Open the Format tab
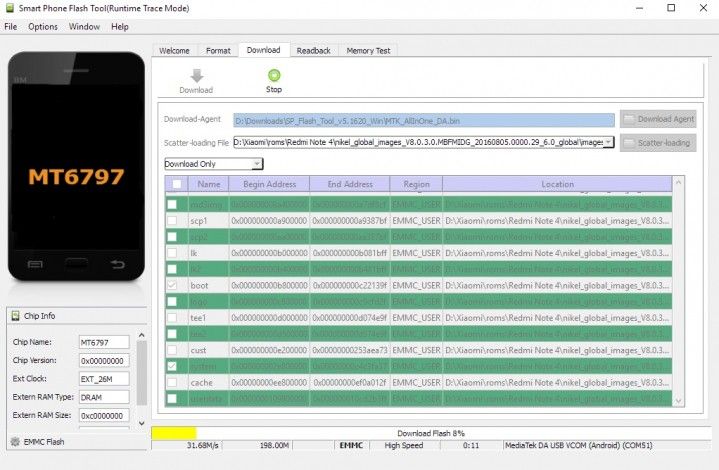The height and width of the screenshot is (470, 719). point(218,50)
